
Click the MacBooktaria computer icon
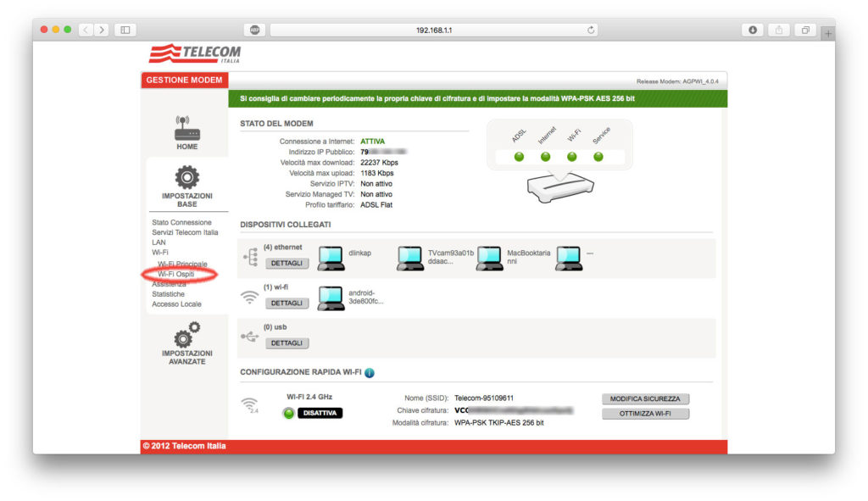490,258
